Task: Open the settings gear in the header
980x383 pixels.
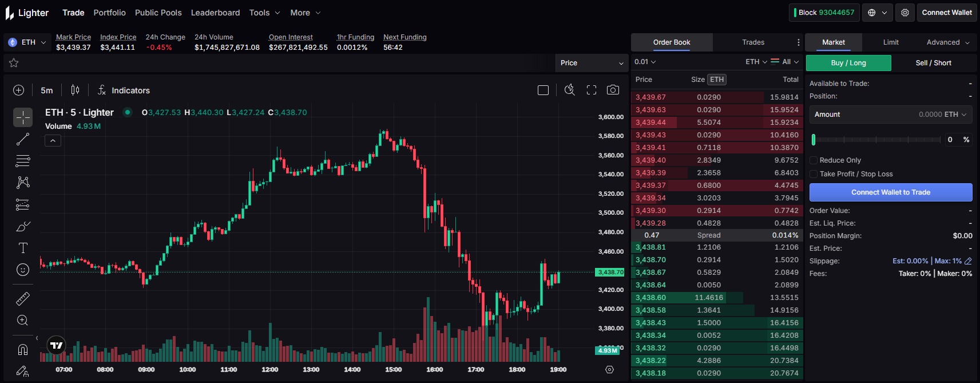Action: pyautogui.click(x=905, y=13)
